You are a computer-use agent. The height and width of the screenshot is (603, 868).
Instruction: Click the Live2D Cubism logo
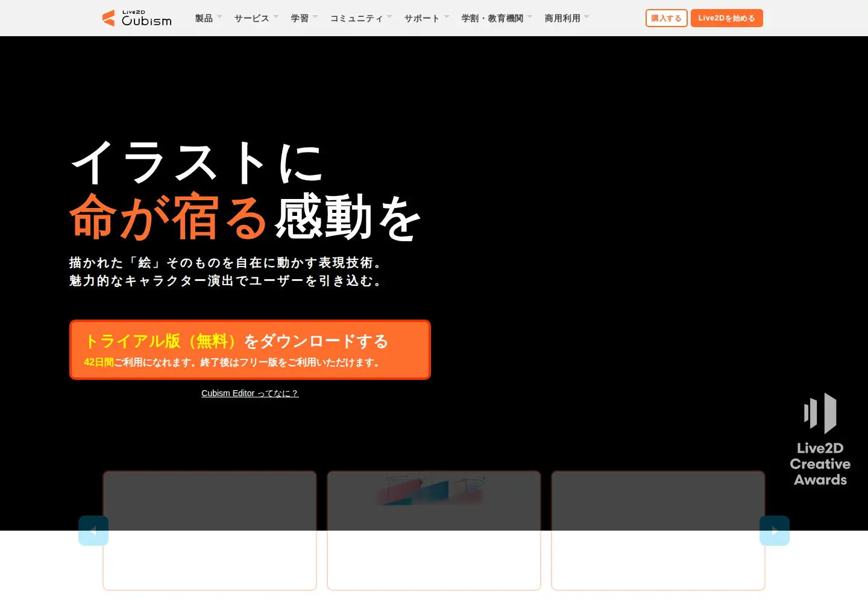coord(137,18)
